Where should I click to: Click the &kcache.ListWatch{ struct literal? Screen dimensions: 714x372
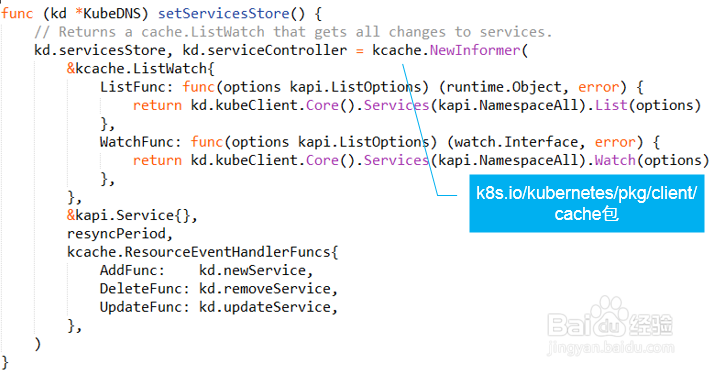(141, 69)
